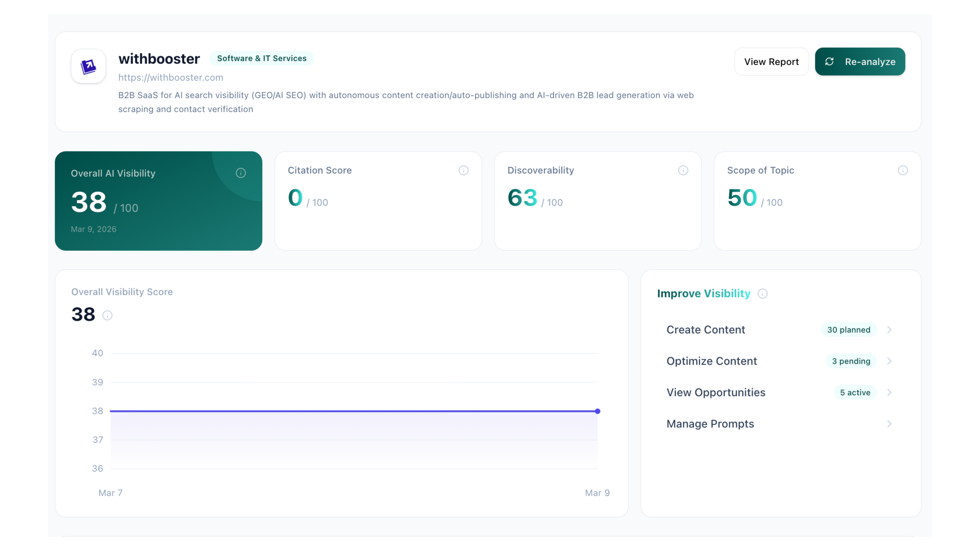
Task: Click the 30 planned badge
Action: 849,330
